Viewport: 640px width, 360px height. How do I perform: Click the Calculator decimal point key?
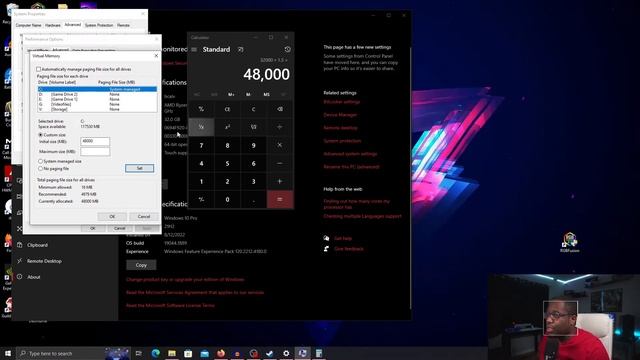click(x=253, y=199)
